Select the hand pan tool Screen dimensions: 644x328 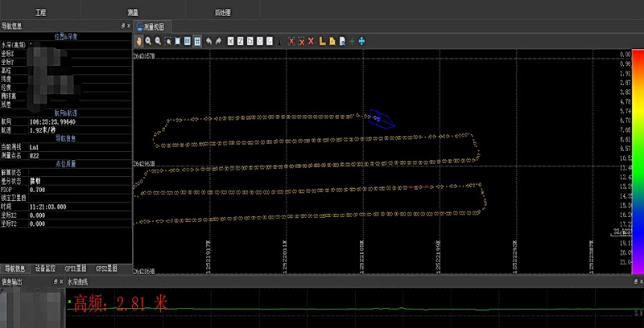click(x=138, y=40)
